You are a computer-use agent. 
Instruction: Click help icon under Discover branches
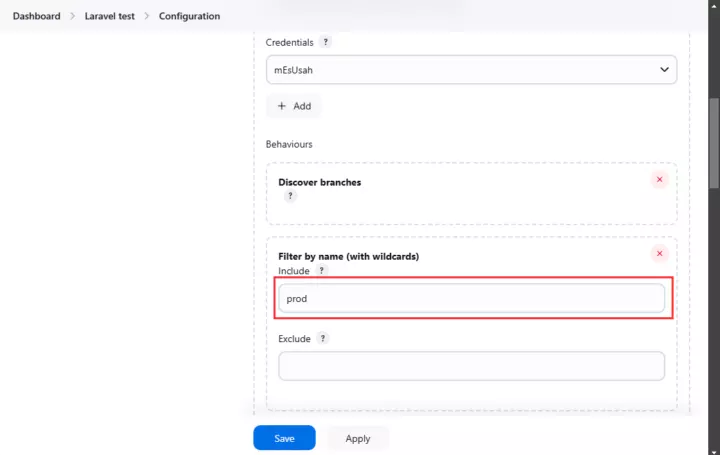pos(290,196)
